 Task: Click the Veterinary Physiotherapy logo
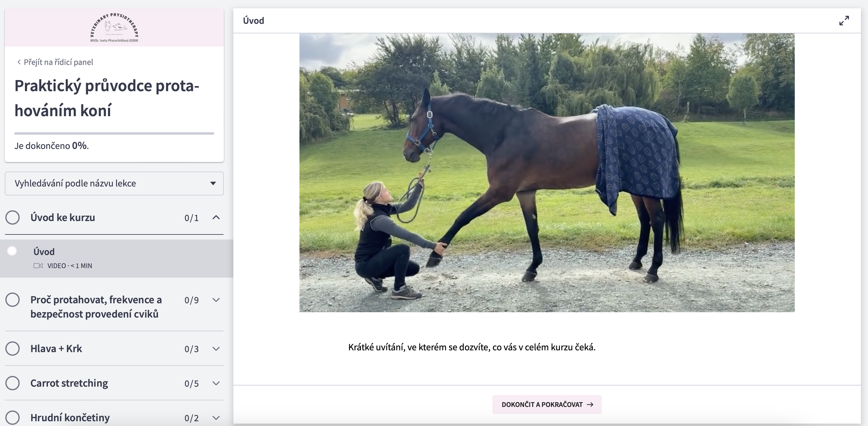pyautogui.click(x=114, y=28)
